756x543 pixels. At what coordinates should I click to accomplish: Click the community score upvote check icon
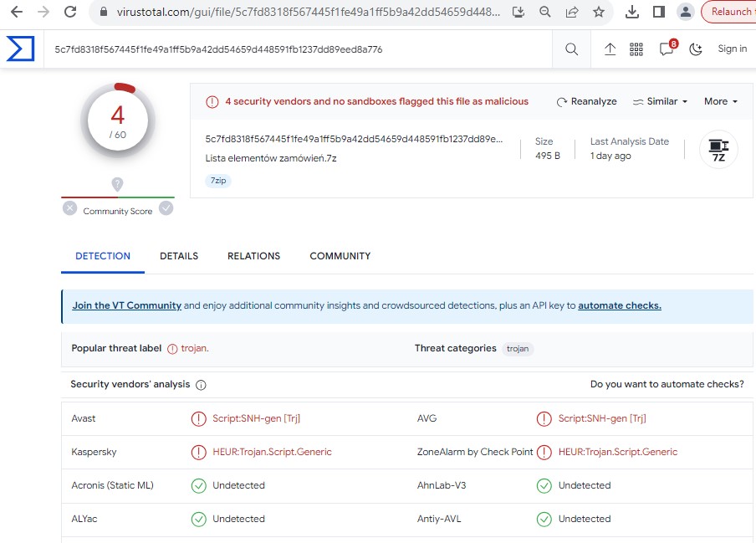166,208
